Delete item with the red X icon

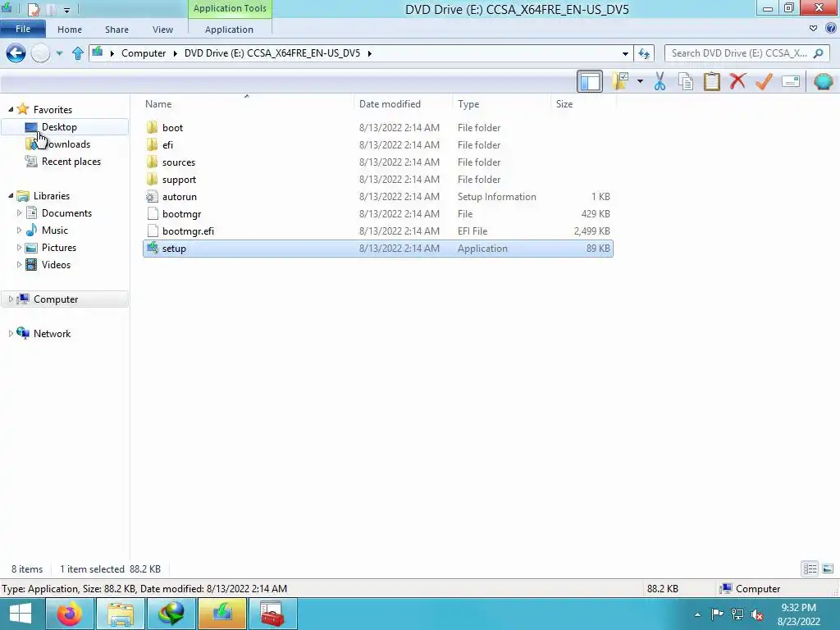pyautogui.click(x=737, y=81)
